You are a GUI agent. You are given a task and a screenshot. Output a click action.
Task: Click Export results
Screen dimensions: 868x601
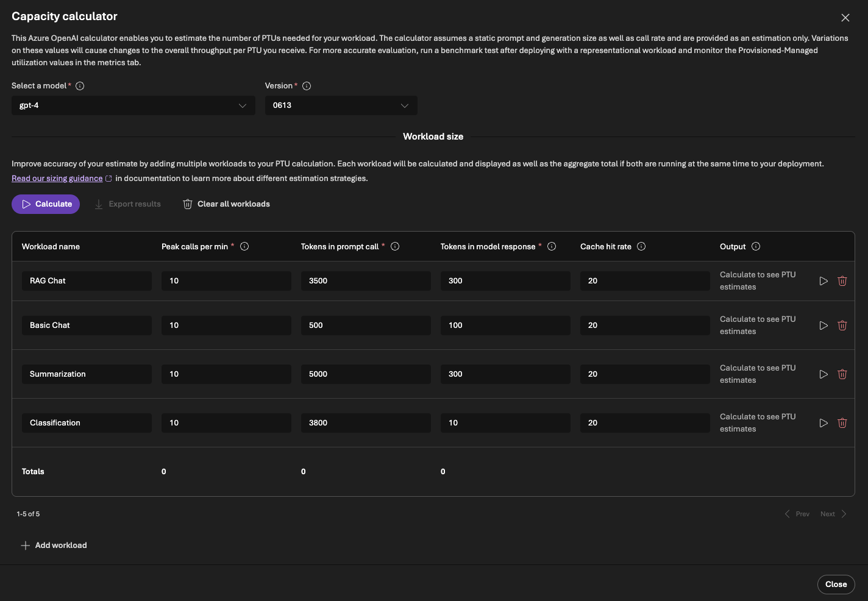pyautogui.click(x=127, y=204)
